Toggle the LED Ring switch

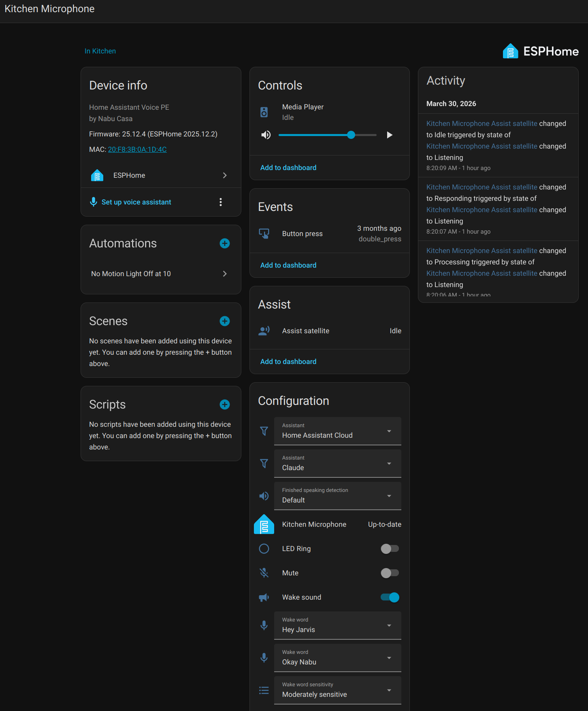pyautogui.click(x=390, y=549)
